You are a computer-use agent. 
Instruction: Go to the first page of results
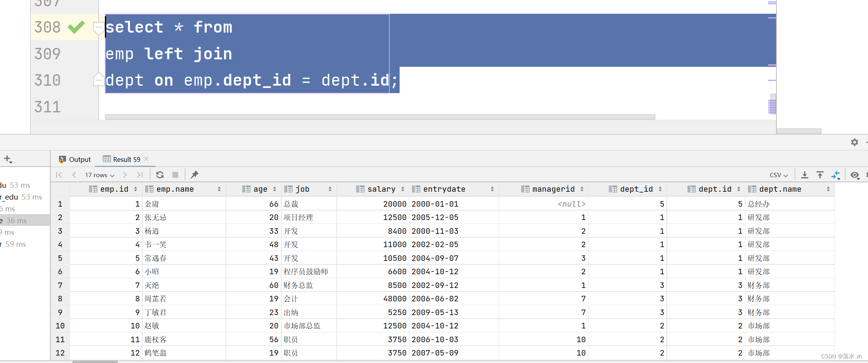(x=59, y=175)
